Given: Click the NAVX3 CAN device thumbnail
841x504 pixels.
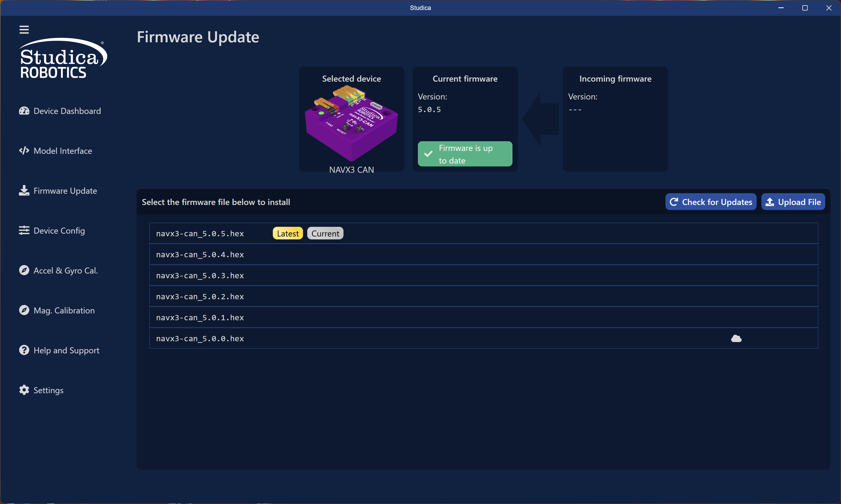Looking at the screenshot, I should 351,124.
